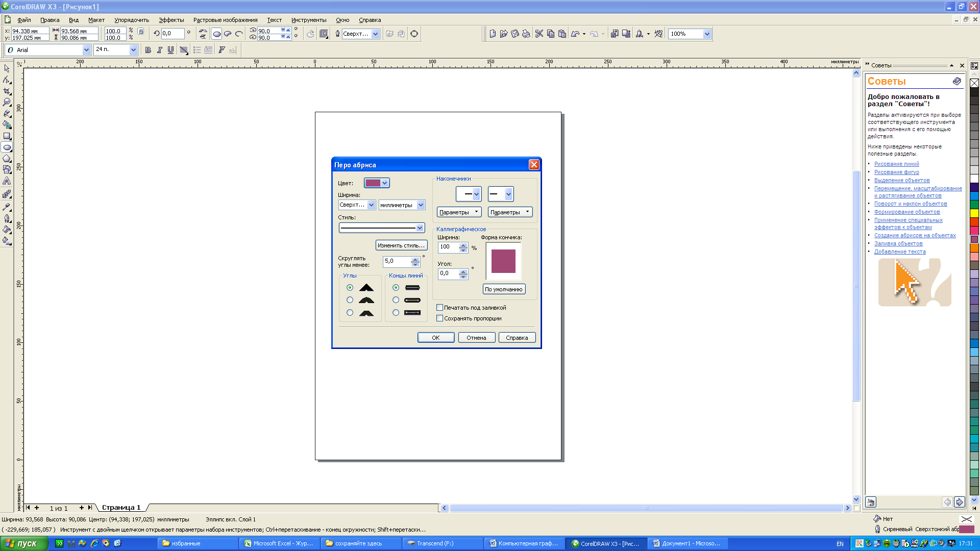The image size is (980, 551).
Task: Select the Zoom magnifier tool
Action: point(7,102)
